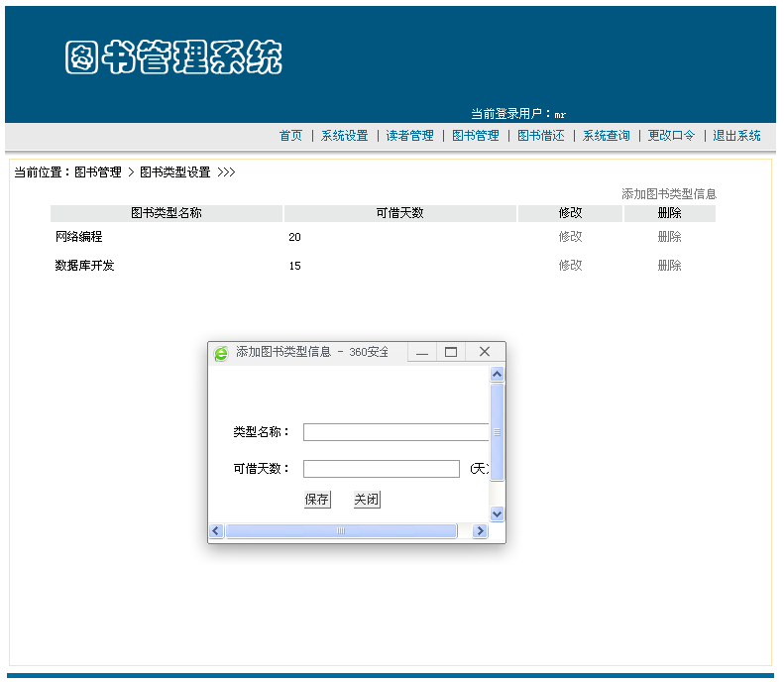The width and height of the screenshot is (784, 682).
Task: Click 修改 for 数据库开发 row
Action: click(x=571, y=265)
